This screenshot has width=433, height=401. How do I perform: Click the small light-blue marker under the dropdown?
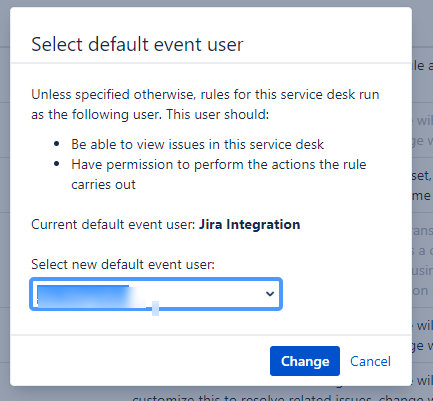click(x=155, y=308)
